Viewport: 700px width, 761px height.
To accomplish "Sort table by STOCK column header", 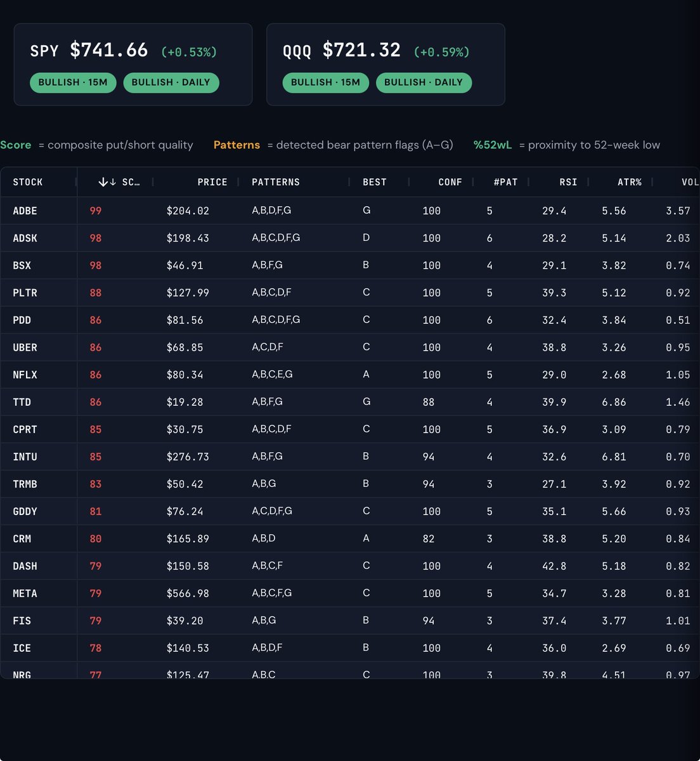I will (x=28, y=182).
